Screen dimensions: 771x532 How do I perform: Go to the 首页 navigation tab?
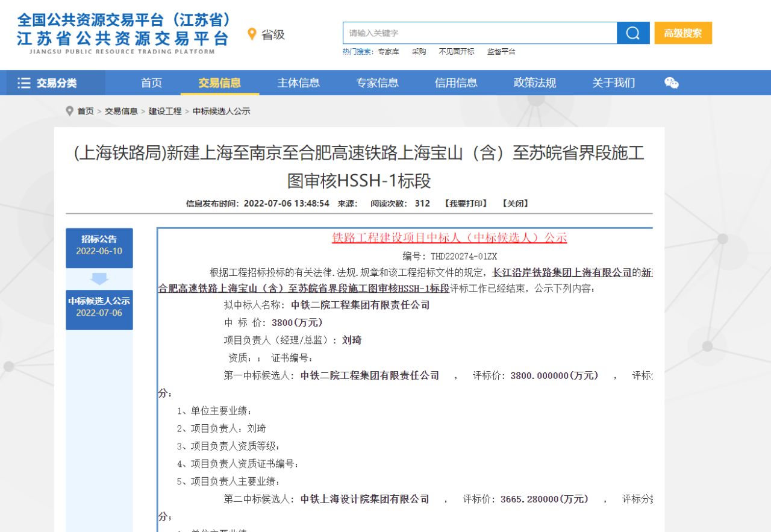point(151,83)
